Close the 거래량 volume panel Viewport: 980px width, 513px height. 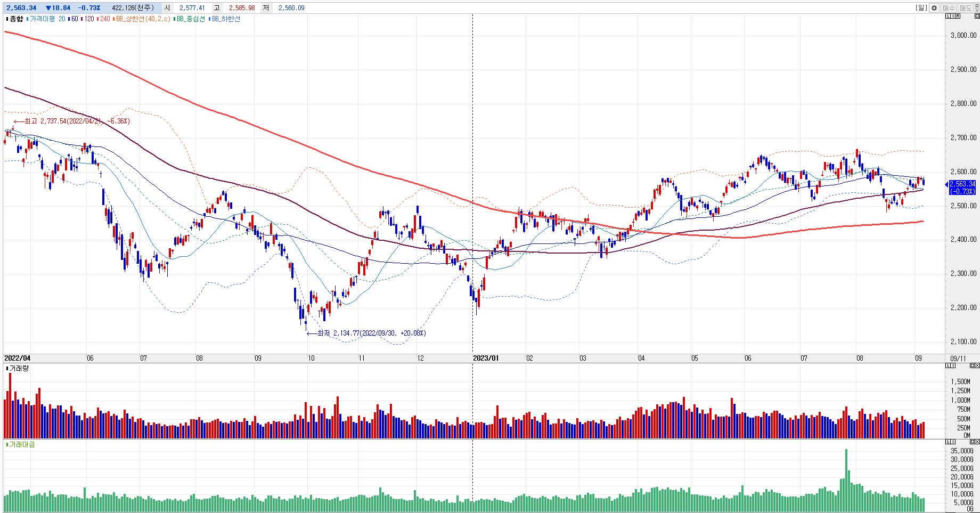coord(977,365)
